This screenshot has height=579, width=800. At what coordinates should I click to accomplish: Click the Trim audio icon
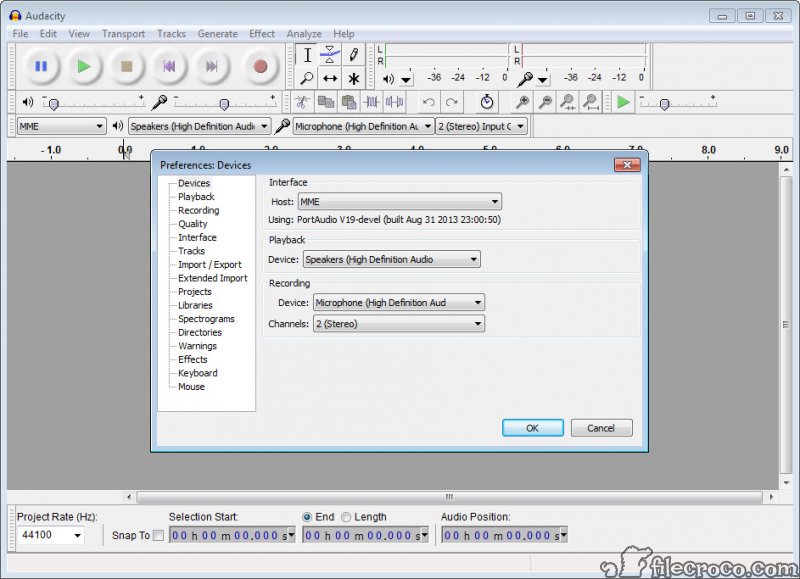371,103
